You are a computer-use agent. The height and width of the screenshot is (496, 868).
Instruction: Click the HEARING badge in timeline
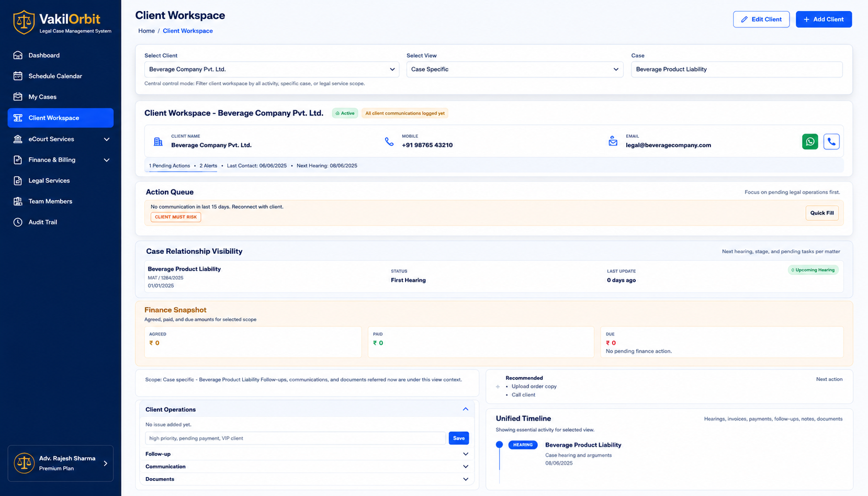(523, 445)
